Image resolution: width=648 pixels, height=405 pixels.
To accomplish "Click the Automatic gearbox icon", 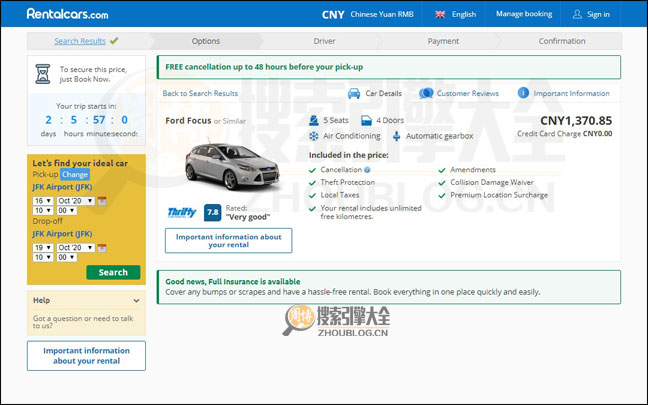I will (396, 136).
